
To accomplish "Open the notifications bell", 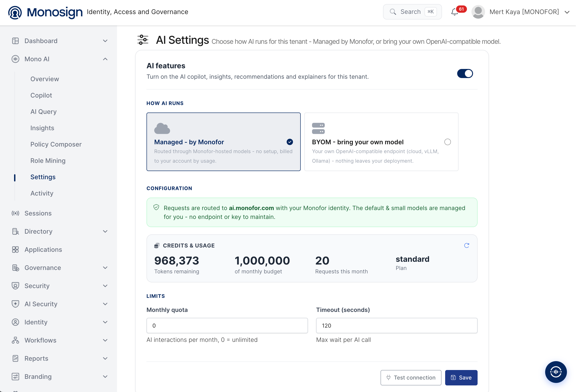I will pos(454,12).
